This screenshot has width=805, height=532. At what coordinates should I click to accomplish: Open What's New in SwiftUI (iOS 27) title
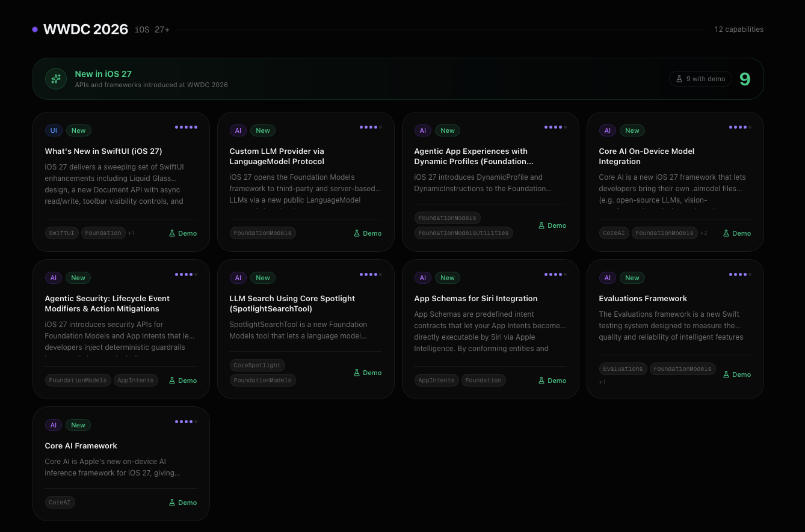(103, 151)
